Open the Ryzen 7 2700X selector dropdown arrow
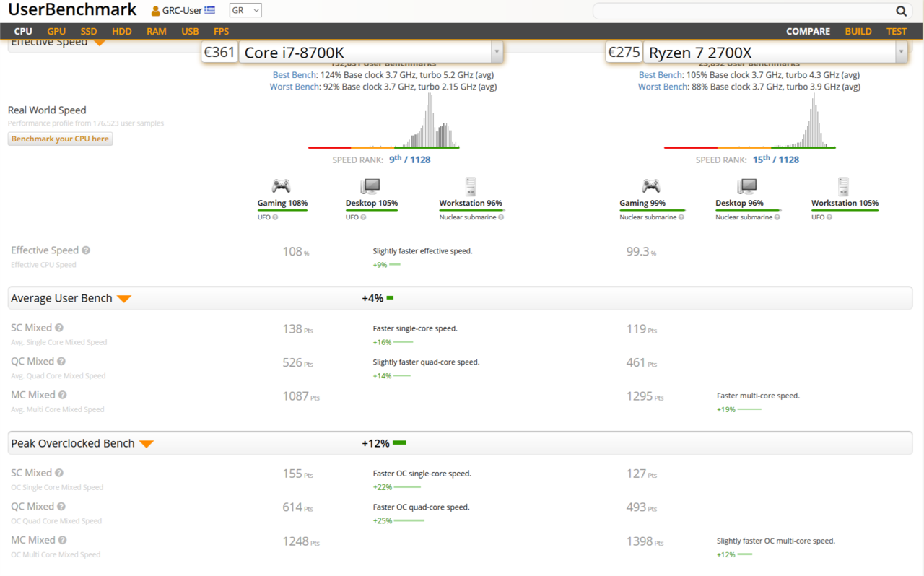 tap(901, 52)
